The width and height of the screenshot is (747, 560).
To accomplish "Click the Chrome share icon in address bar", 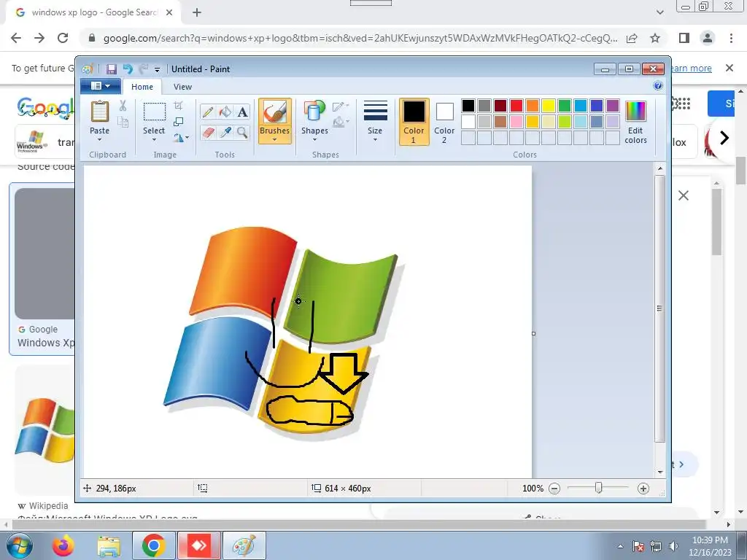I will point(632,38).
